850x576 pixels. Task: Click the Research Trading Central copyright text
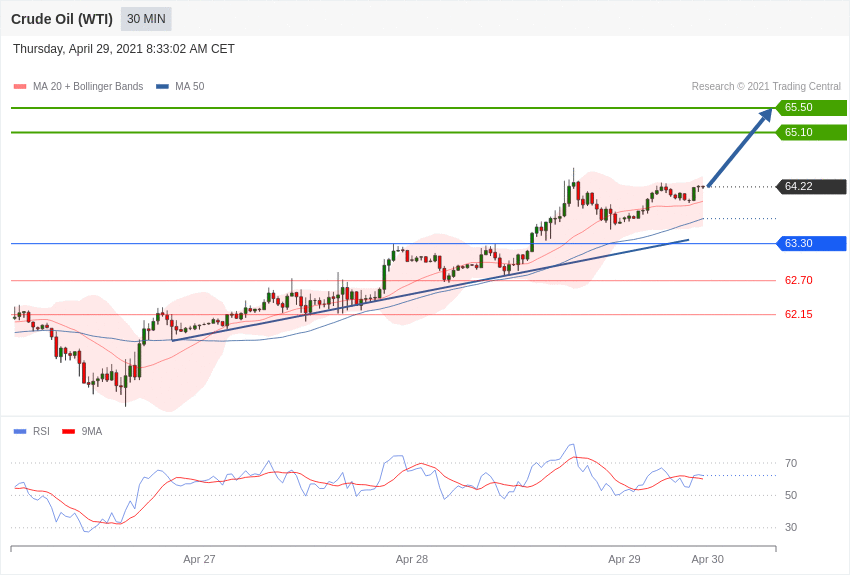coord(766,87)
